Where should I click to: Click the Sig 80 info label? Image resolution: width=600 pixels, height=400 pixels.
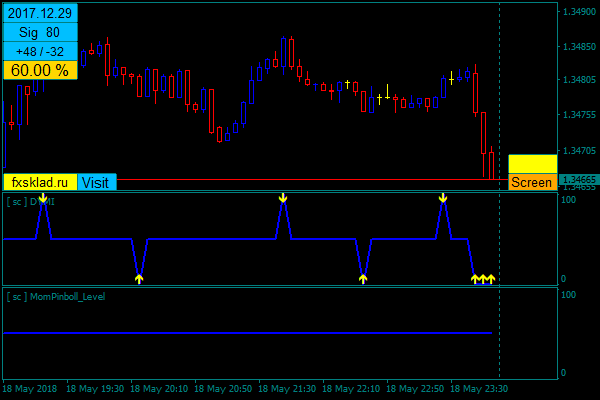click(x=40, y=32)
